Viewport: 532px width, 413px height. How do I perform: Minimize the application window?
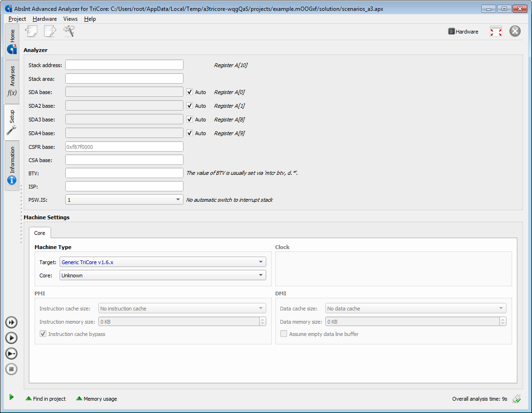pyautogui.click(x=488, y=9)
